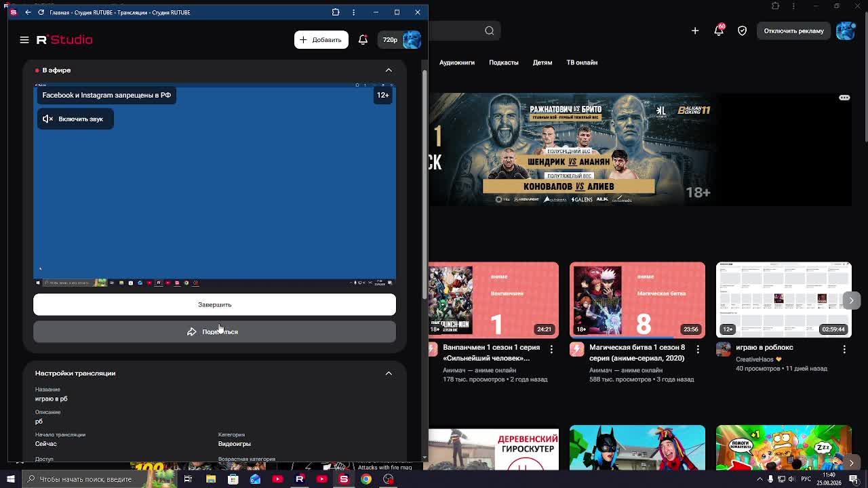Image resolution: width=868 pixels, height=488 pixels.
Task: Open RUTUBE notifications bell with badge
Action: (x=719, y=30)
